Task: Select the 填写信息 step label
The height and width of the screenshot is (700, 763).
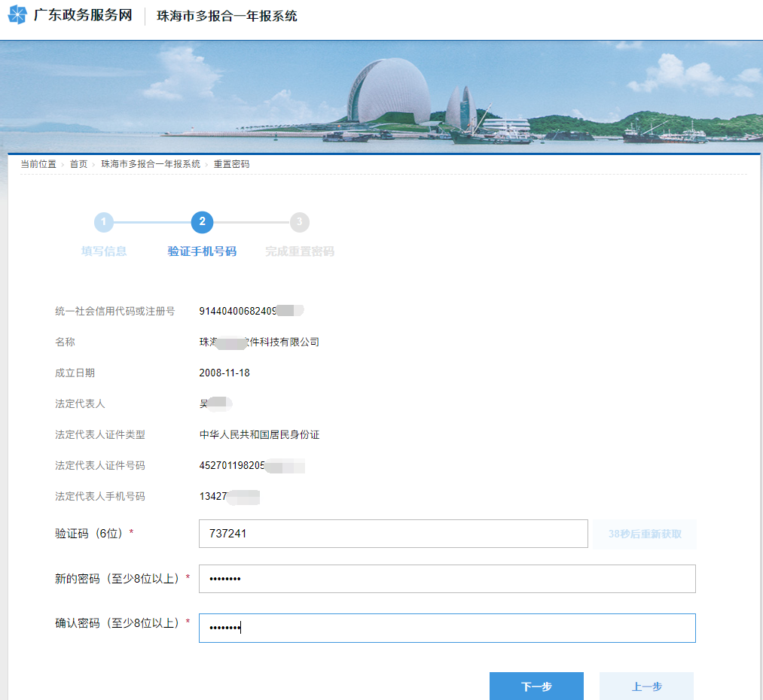Action: click(104, 251)
